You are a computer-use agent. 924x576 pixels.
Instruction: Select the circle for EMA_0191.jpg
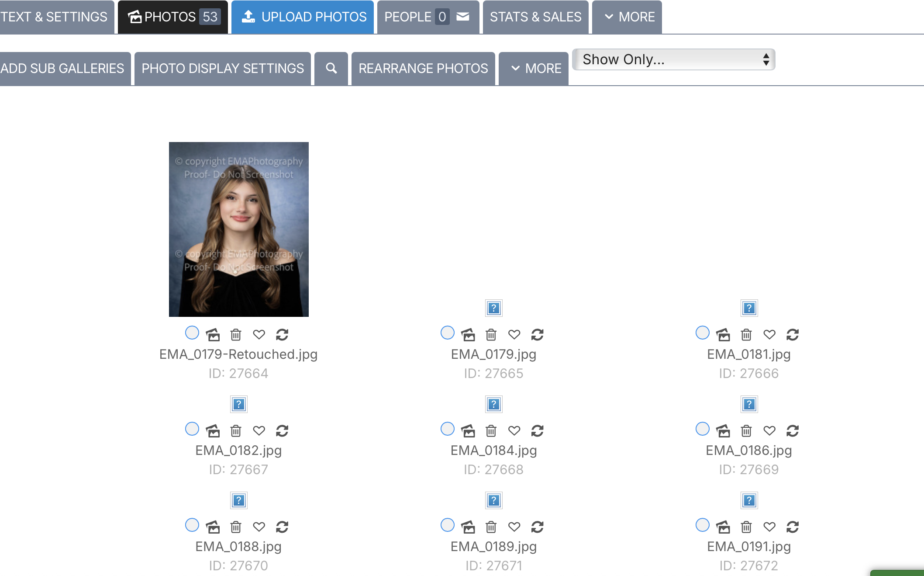[x=702, y=525]
